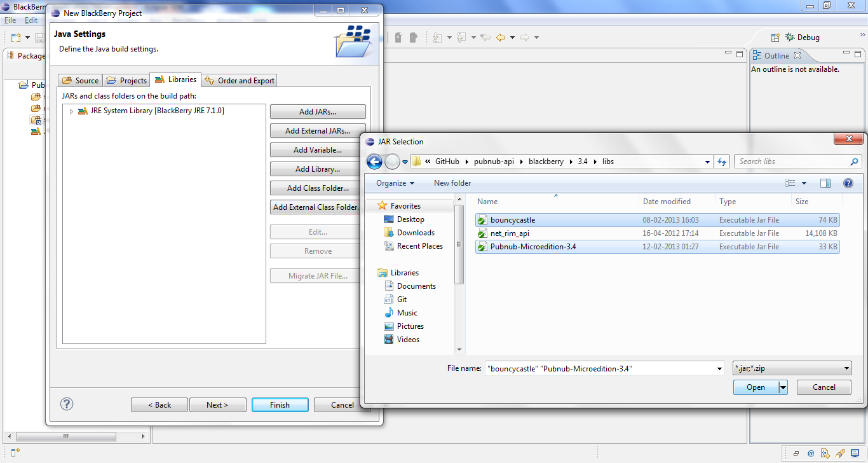Click the Finish button in Java Settings

click(x=280, y=404)
